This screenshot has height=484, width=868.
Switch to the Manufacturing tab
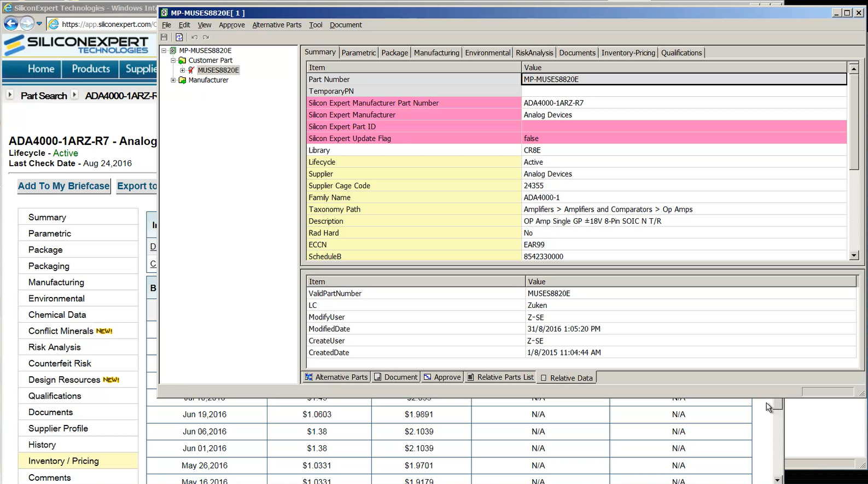point(436,53)
